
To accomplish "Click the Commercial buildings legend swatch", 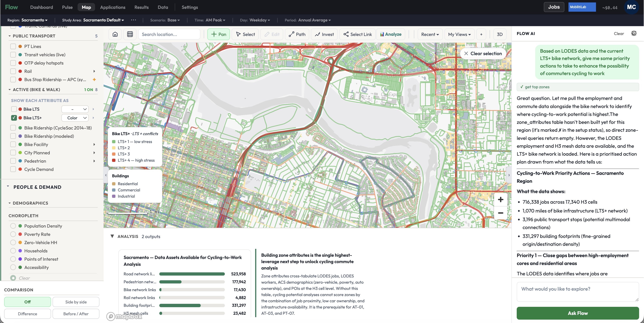I will tap(114, 190).
